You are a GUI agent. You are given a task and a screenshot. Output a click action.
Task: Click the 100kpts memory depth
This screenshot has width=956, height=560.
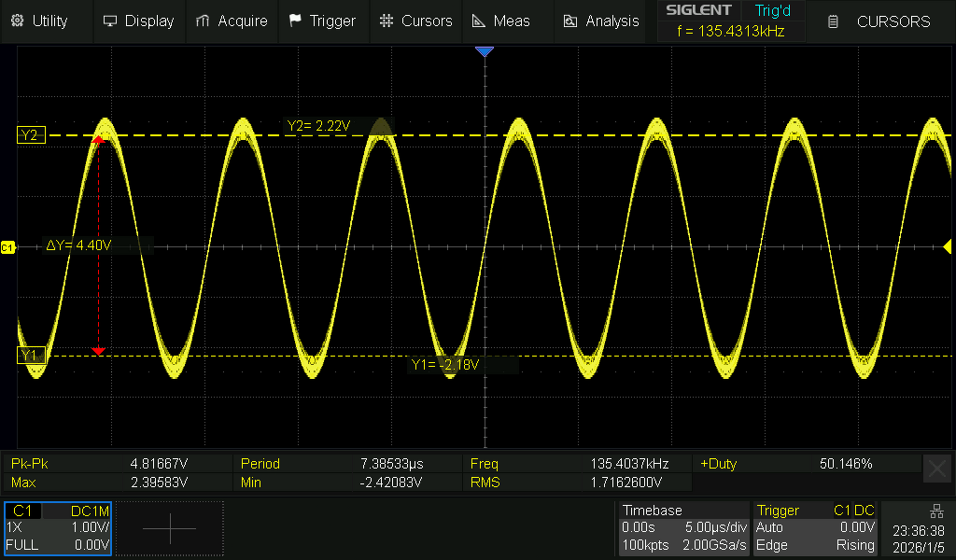(x=645, y=545)
